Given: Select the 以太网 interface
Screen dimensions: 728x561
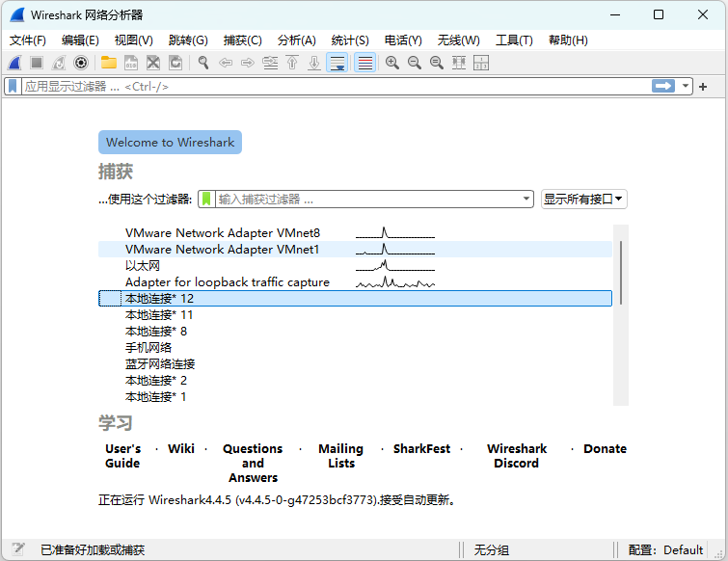Looking at the screenshot, I should 355,266.
